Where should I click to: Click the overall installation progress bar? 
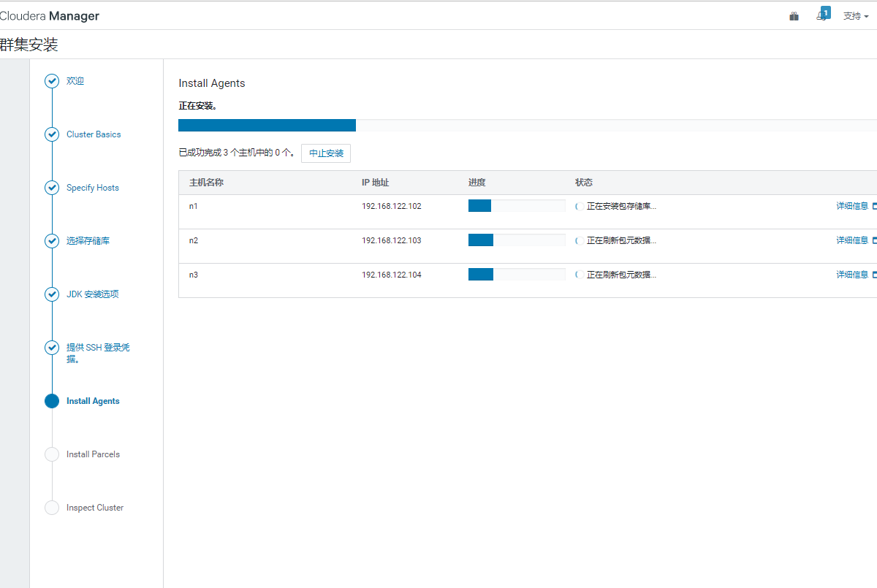(528, 125)
